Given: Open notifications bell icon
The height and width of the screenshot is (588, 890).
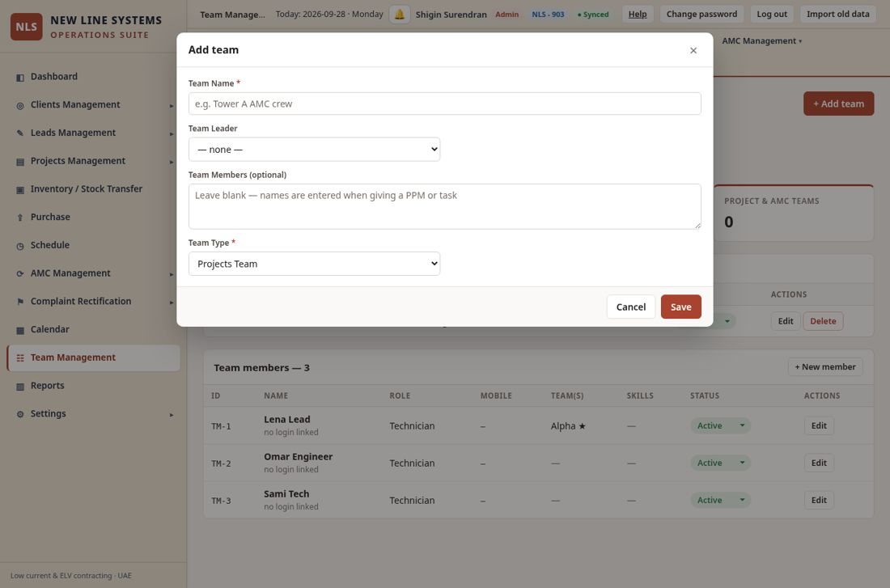Looking at the screenshot, I should coord(400,15).
